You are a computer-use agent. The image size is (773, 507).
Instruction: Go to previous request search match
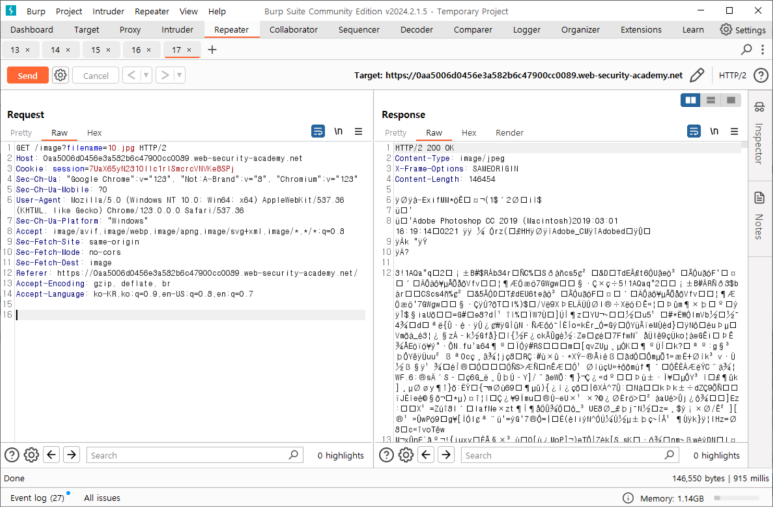click(x=52, y=455)
